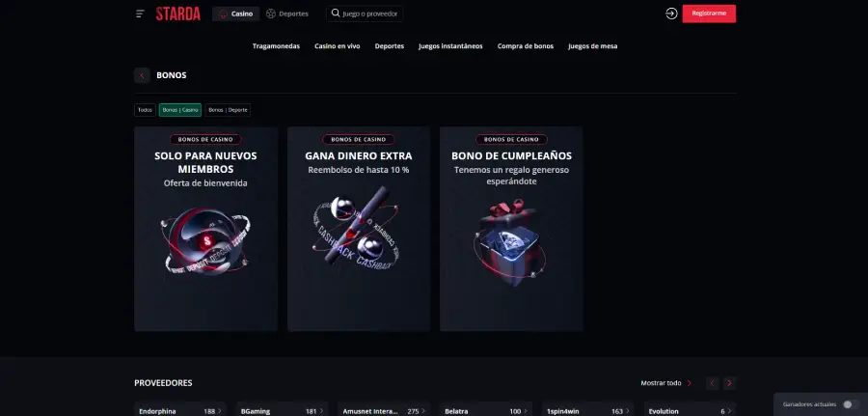Open the hamburger side menu icon
This screenshot has height=416, width=868.
(140, 14)
